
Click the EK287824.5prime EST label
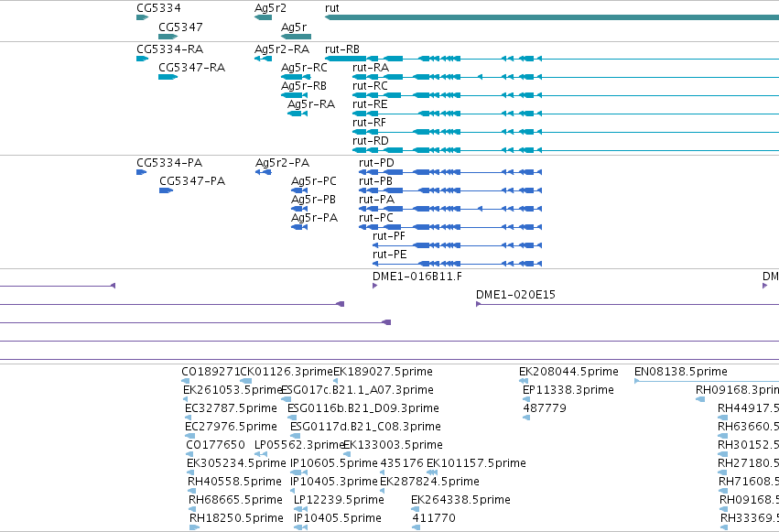click(x=429, y=483)
